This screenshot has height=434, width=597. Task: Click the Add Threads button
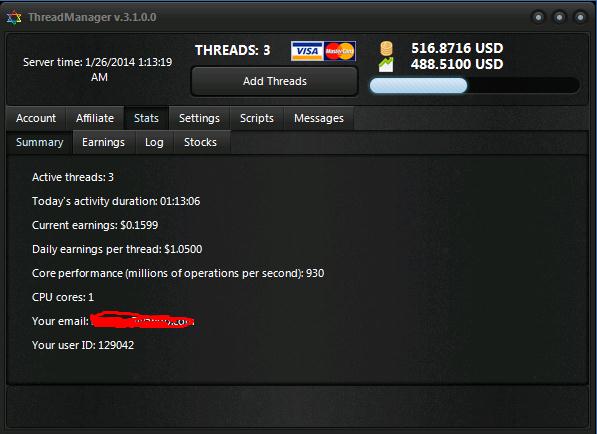tap(275, 81)
